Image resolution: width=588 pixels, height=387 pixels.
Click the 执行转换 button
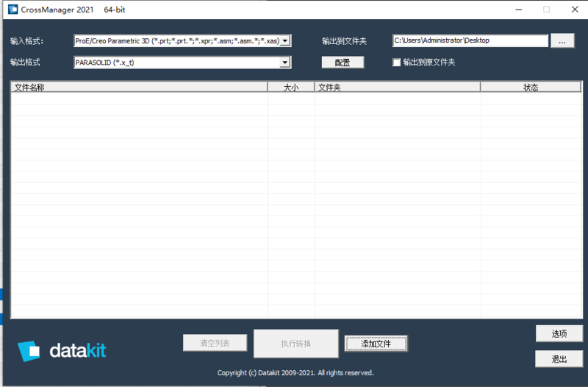(296, 344)
